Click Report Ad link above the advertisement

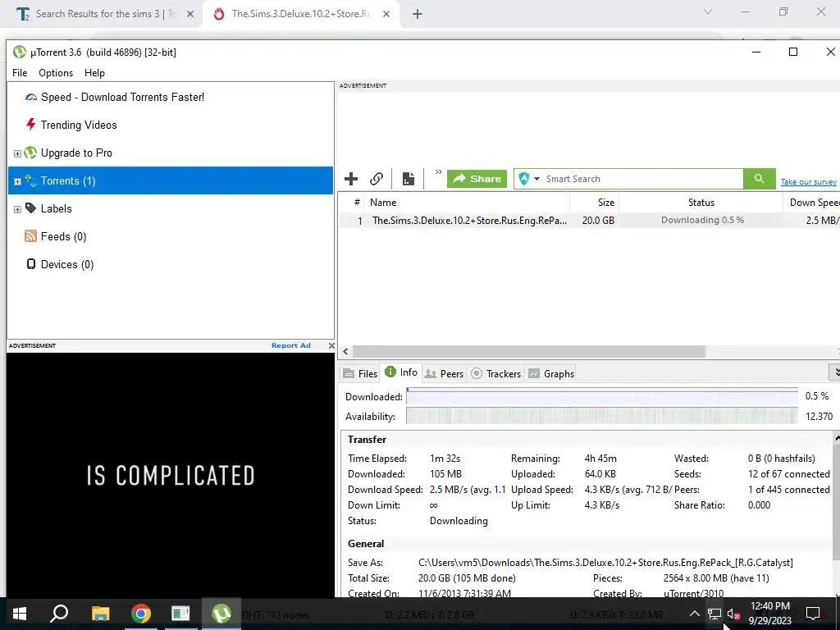point(291,345)
